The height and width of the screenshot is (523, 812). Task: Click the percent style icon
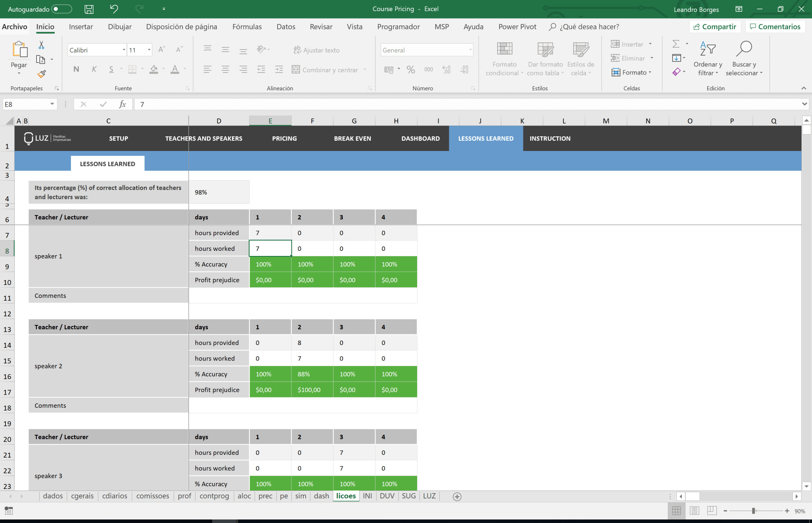[x=411, y=69]
